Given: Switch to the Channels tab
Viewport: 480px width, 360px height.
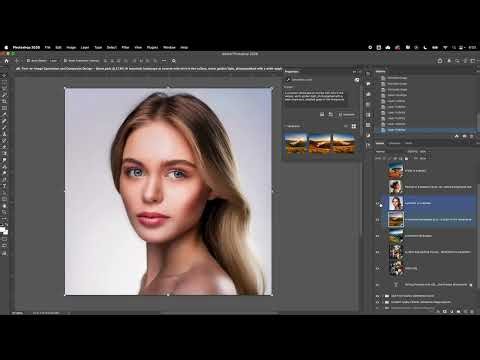Looking at the screenshot, I should coord(394,143).
